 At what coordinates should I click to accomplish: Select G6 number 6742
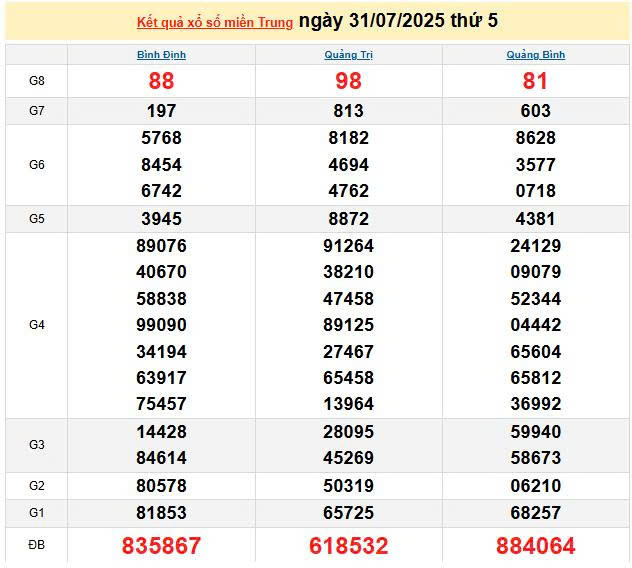point(161,191)
